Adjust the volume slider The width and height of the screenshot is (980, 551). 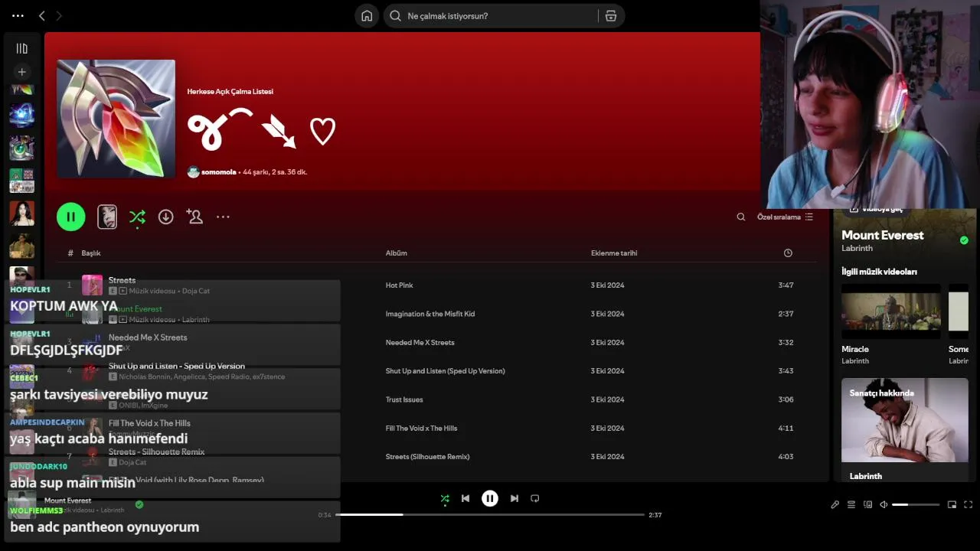click(x=916, y=504)
